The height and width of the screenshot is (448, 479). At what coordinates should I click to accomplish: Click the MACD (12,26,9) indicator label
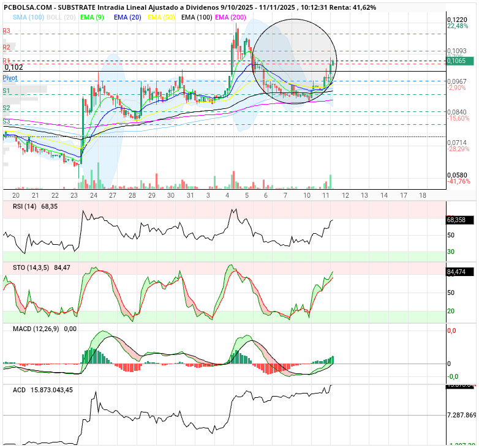point(36,329)
